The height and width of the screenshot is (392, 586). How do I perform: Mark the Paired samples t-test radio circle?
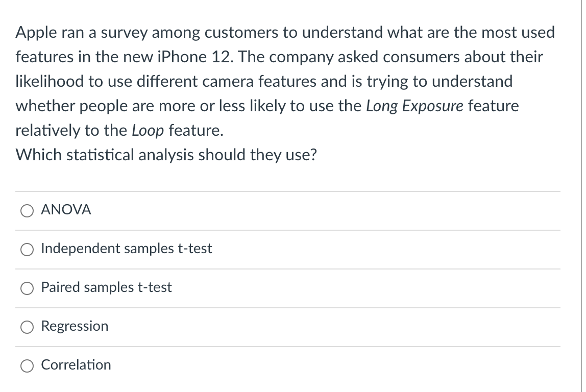pos(27,288)
